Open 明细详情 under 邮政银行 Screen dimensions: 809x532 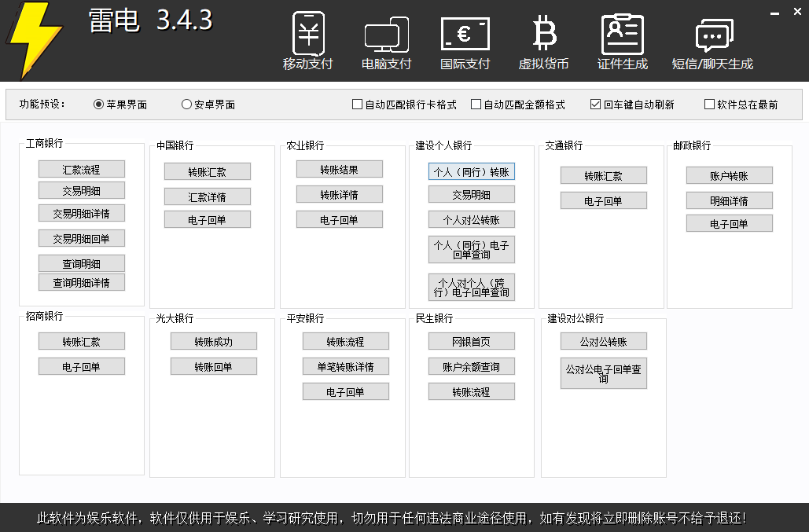click(x=730, y=200)
